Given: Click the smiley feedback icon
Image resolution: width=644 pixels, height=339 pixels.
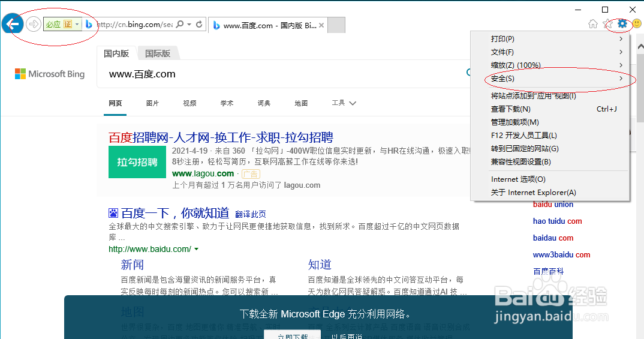Looking at the screenshot, I should 637,23.
